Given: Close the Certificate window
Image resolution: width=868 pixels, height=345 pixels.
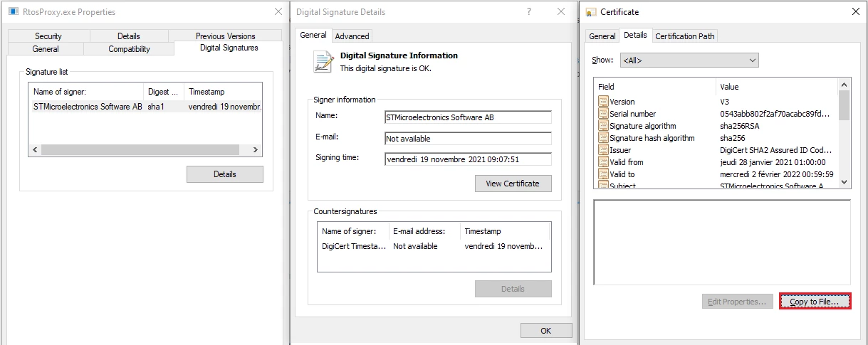Looking at the screenshot, I should click(x=855, y=11).
